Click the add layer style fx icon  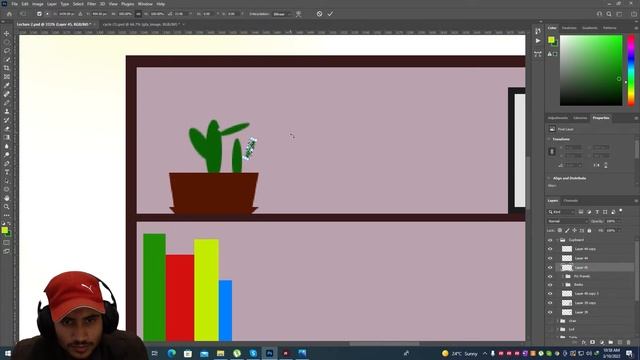pos(584,342)
